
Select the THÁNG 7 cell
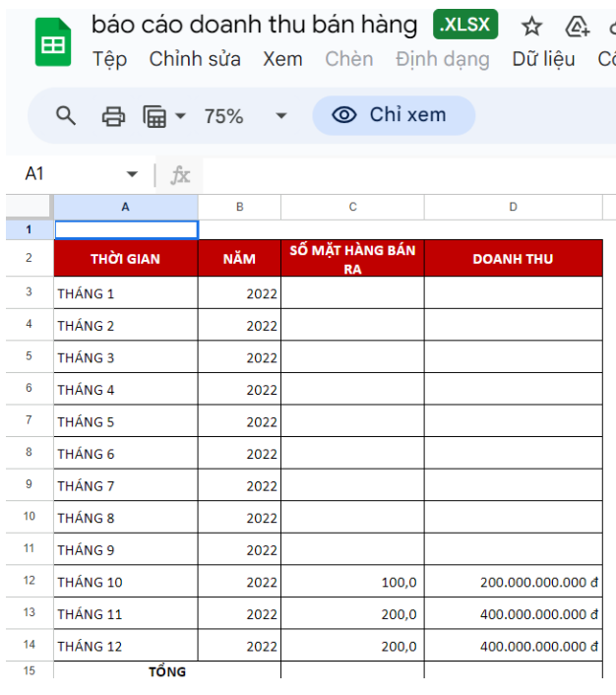click(x=126, y=485)
